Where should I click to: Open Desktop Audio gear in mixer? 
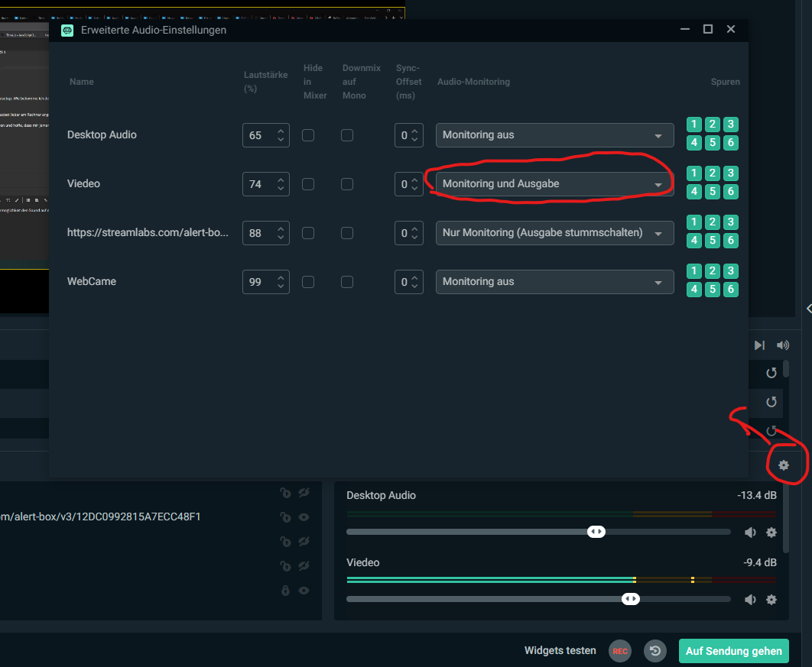tap(771, 533)
